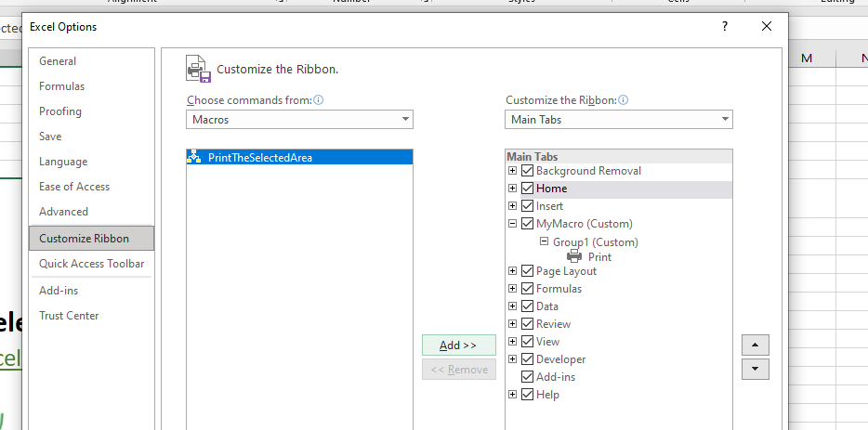Viewport: 868px width, 430px height.
Task: Uncheck the Background Removal tab checkbox
Action: pyautogui.click(x=528, y=171)
